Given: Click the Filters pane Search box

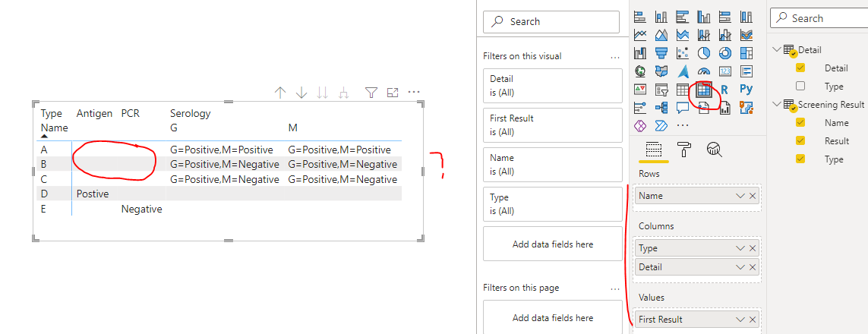Looking at the screenshot, I should tap(551, 21).
